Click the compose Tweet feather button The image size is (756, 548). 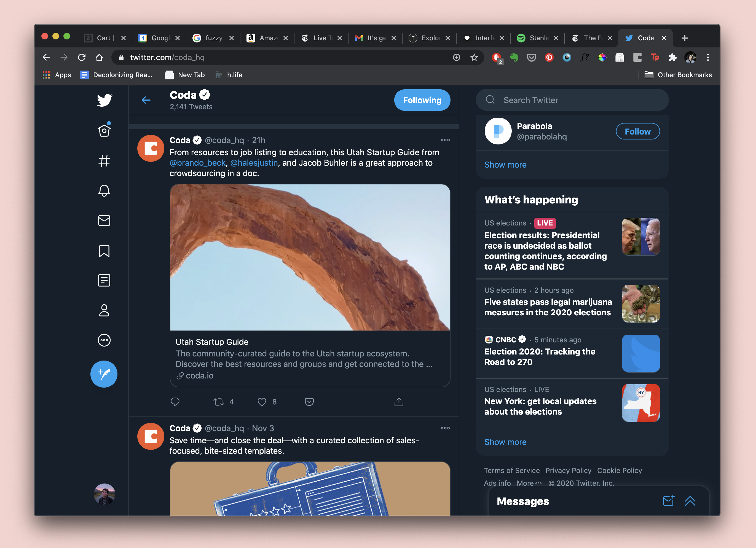coord(104,374)
